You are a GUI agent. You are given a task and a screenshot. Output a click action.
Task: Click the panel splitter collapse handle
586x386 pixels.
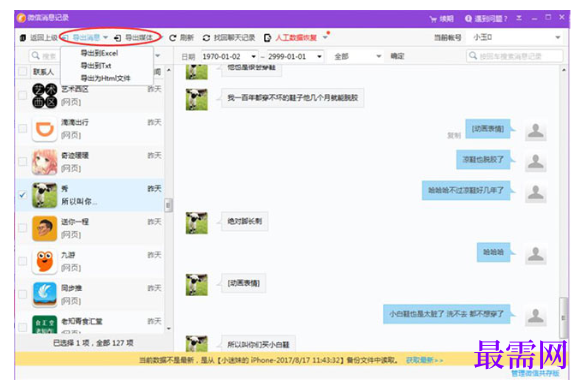[x=169, y=205]
